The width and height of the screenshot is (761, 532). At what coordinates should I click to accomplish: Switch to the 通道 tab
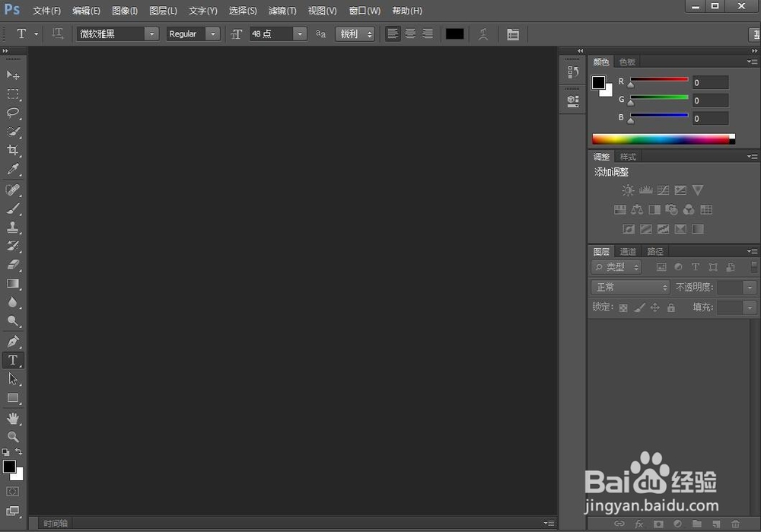(628, 251)
